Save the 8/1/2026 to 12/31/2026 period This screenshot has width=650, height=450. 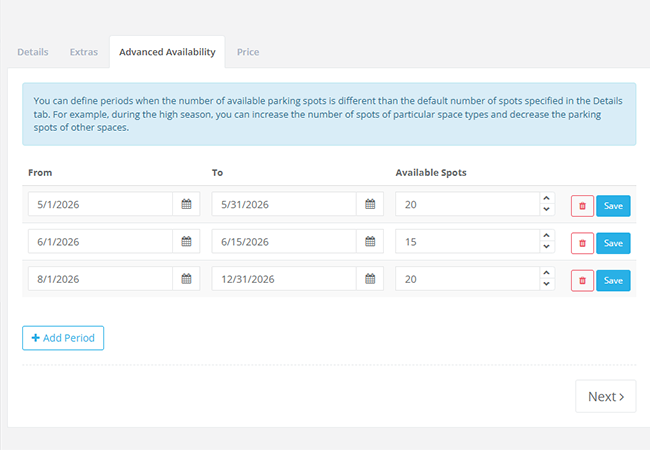tap(613, 281)
